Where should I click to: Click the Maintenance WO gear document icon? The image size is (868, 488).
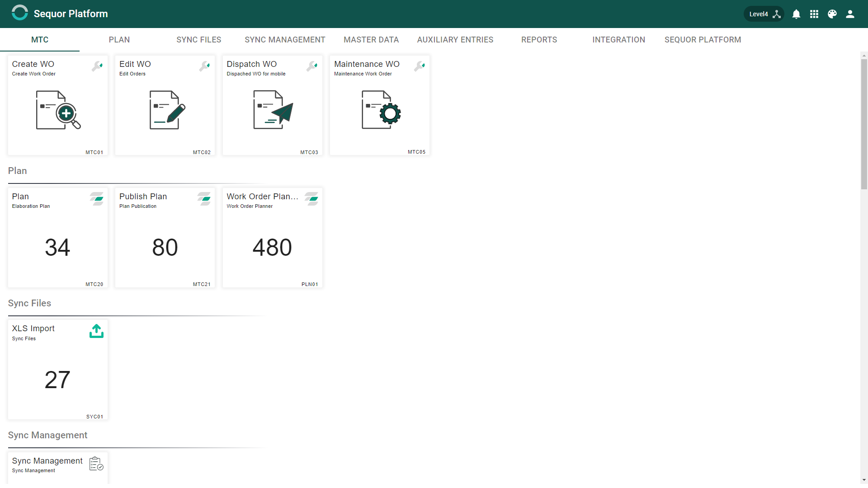pyautogui.click(x=381, y=110)
